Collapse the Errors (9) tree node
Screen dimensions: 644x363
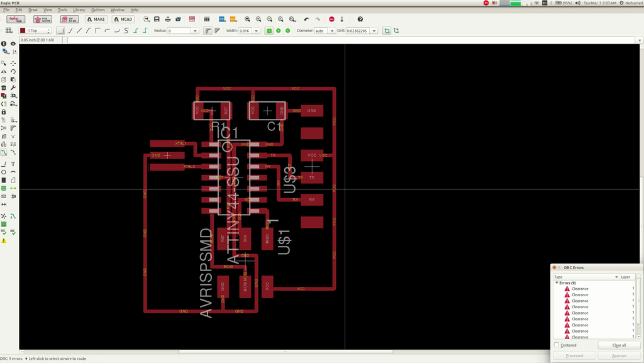(557, 283)
